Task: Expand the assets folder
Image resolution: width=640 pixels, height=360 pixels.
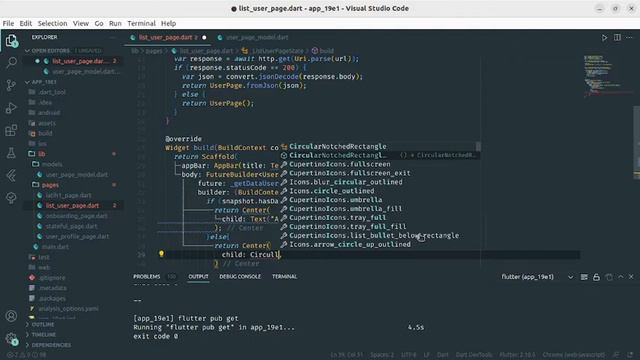Action: coord(73,123)
